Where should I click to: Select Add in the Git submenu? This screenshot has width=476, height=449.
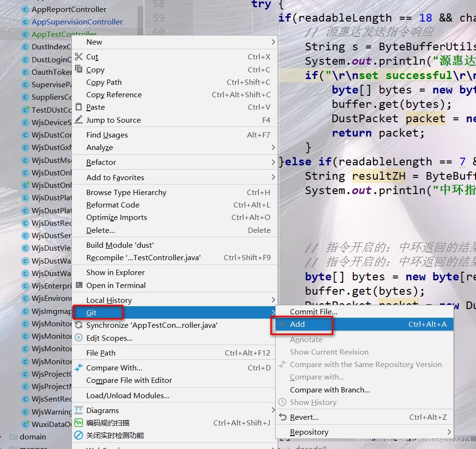[x=297, y=324]
